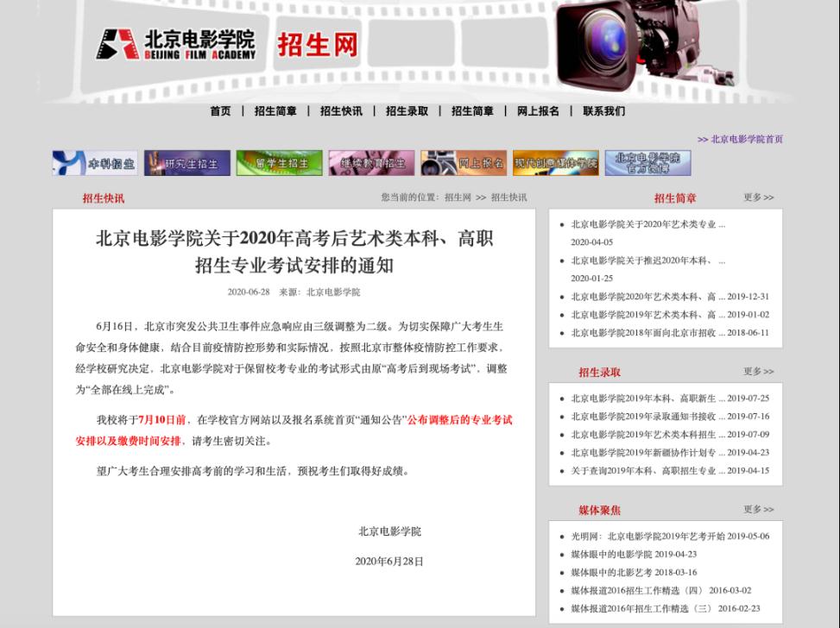Open the 留学生招生 banner
Viewport: 840px width, 628px height.
click(279, 163)
